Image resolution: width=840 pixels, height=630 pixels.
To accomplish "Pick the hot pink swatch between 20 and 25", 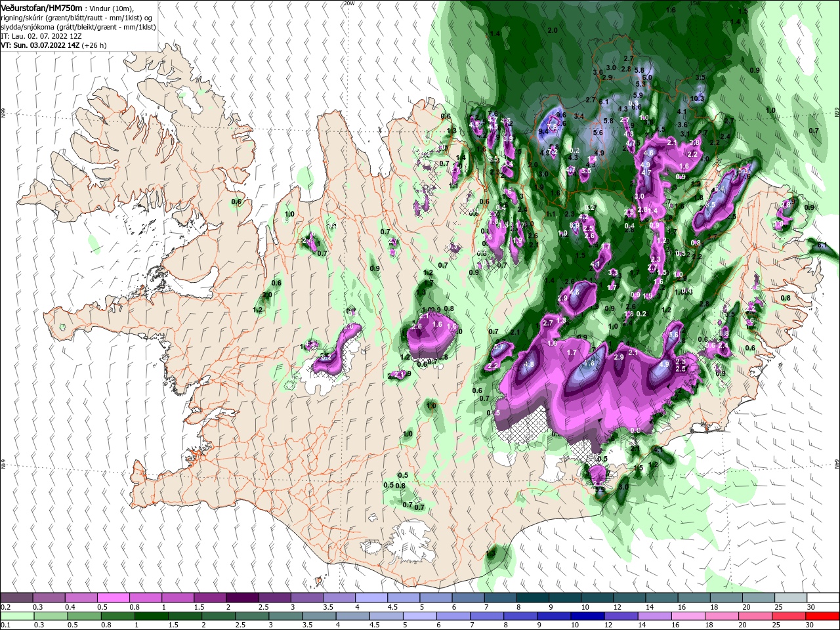I will click(x=755, y=616).
